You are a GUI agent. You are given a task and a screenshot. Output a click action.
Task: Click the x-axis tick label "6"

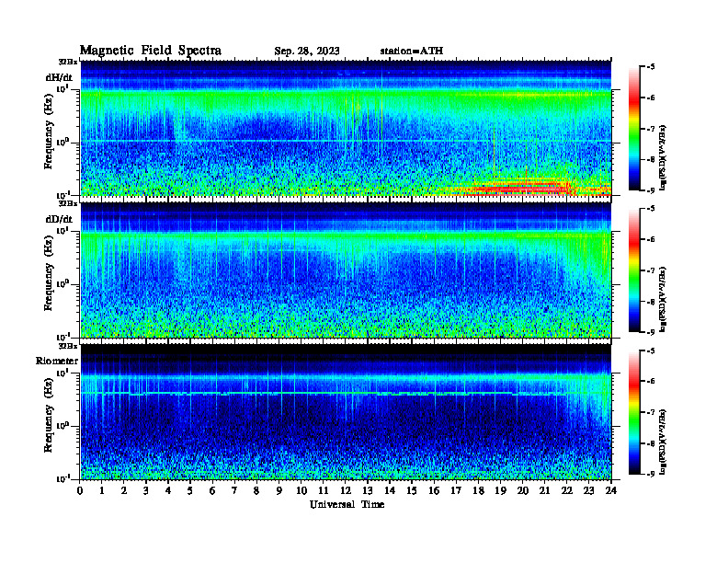click(212, 490)
